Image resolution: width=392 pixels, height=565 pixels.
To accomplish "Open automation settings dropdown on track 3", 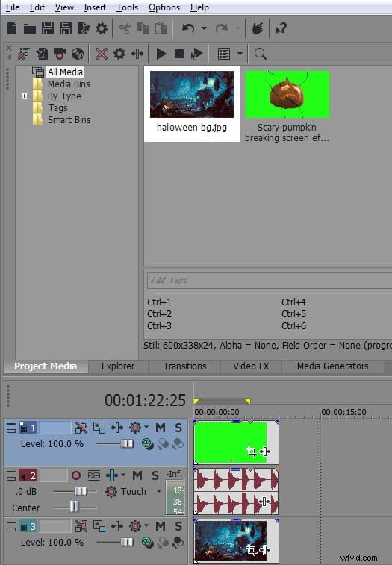I will 146,525.
